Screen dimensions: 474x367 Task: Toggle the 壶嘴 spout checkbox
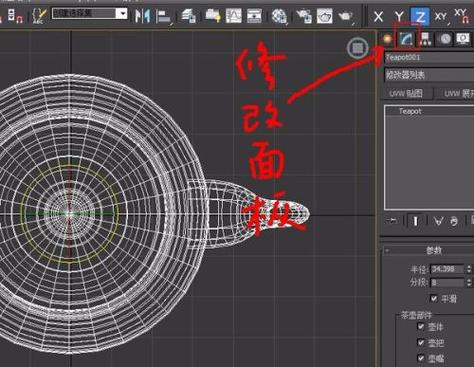421,358
